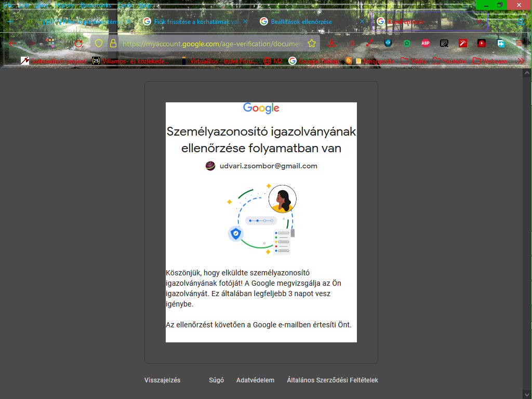The image size is (532, 399).
Task: Open the Bookmarks menu
Action: pos(96,5)
